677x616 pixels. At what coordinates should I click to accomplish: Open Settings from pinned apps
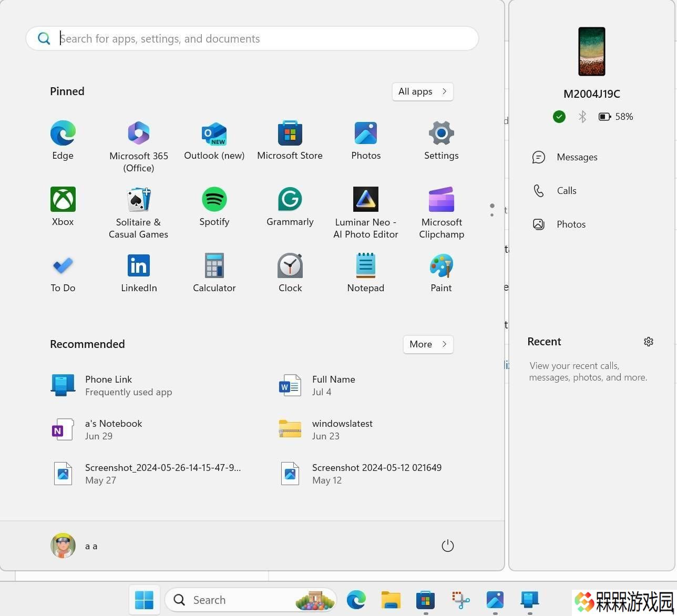pos(442,140)
